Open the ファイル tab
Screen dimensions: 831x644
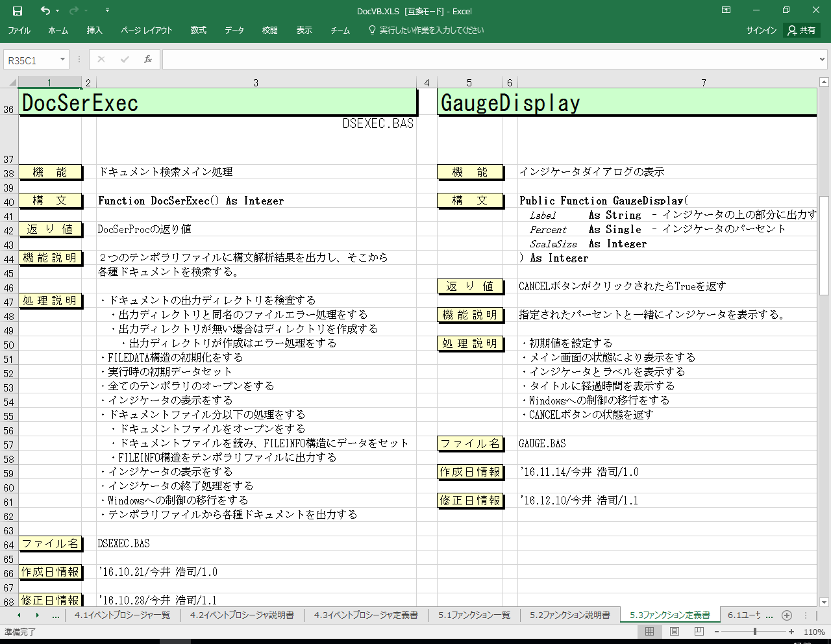(19, 31)
